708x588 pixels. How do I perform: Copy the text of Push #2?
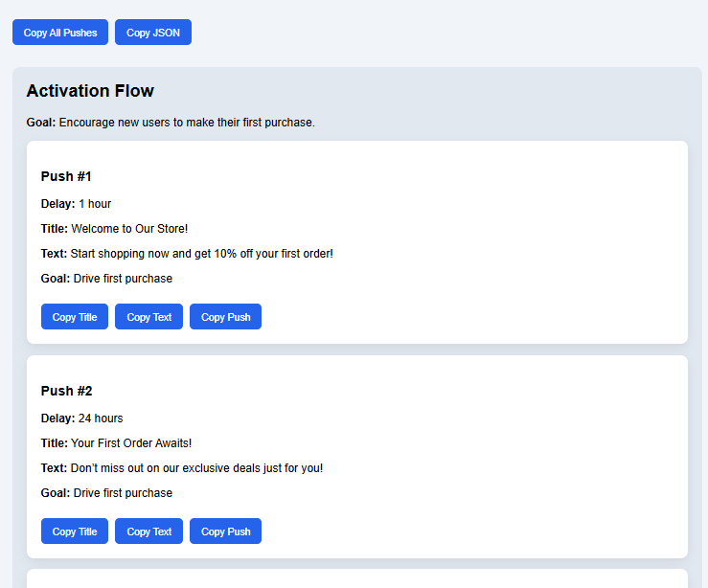[x=148, y=531]
